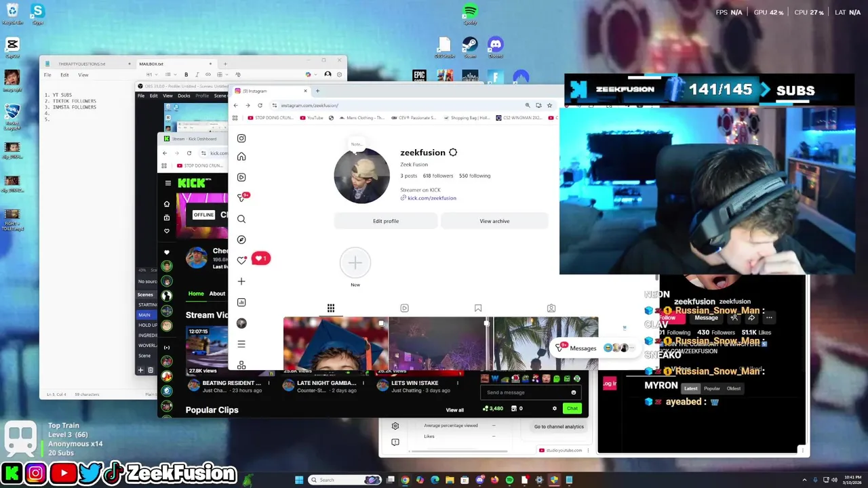Open Steam desktop shortcut
Viewport: 868px width, 488px height.
(470, 47)
